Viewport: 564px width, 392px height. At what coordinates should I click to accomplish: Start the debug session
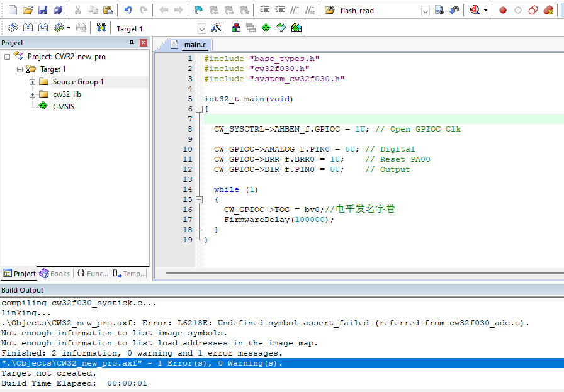point(475,10)
